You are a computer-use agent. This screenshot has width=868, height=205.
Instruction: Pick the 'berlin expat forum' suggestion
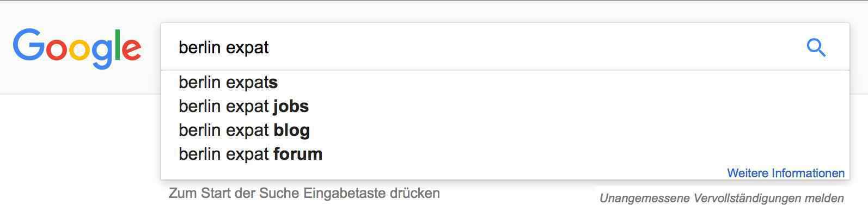click(505, 154)
